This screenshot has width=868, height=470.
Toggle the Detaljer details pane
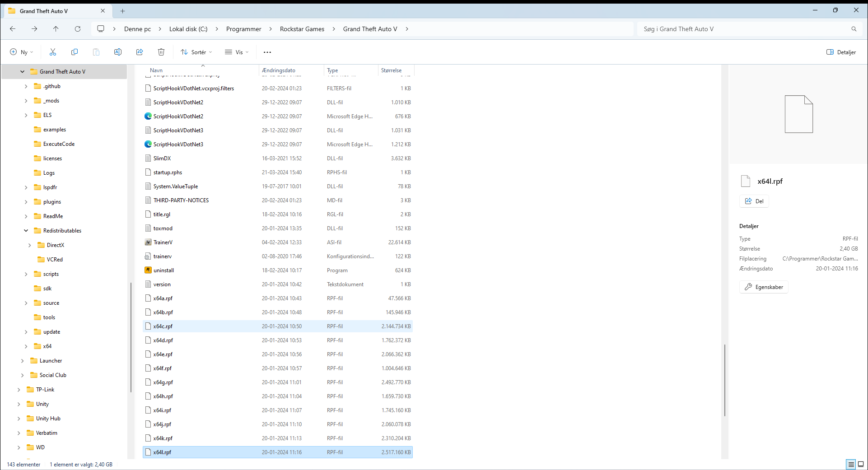point(841,52)
